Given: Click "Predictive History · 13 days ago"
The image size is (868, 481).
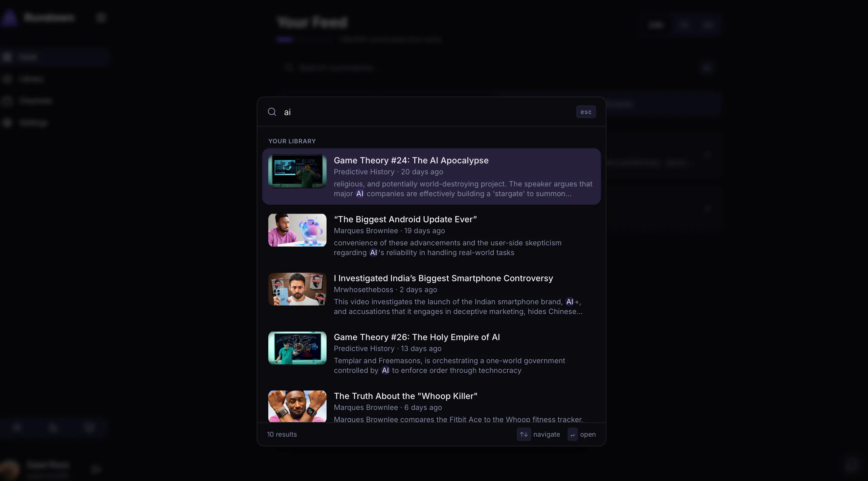Looking at the screenshot, I should point(388,349).
